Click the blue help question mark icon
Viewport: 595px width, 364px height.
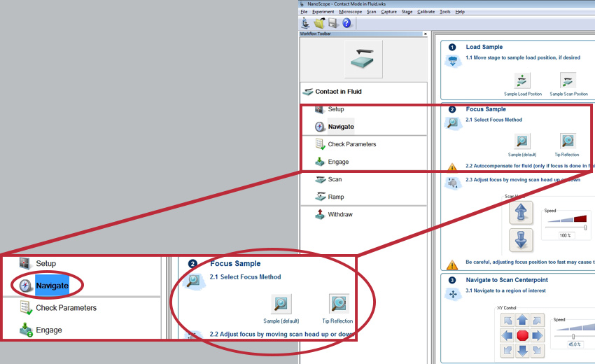point(346,23)
